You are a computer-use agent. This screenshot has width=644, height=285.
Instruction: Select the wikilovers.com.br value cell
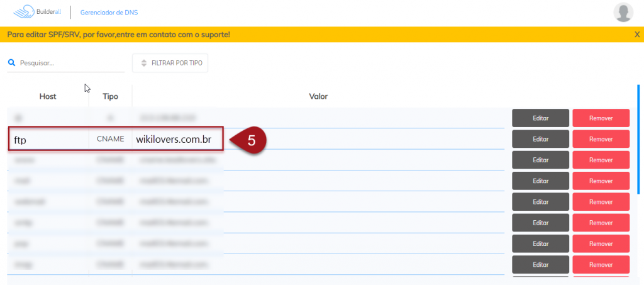tap(173, 139)
